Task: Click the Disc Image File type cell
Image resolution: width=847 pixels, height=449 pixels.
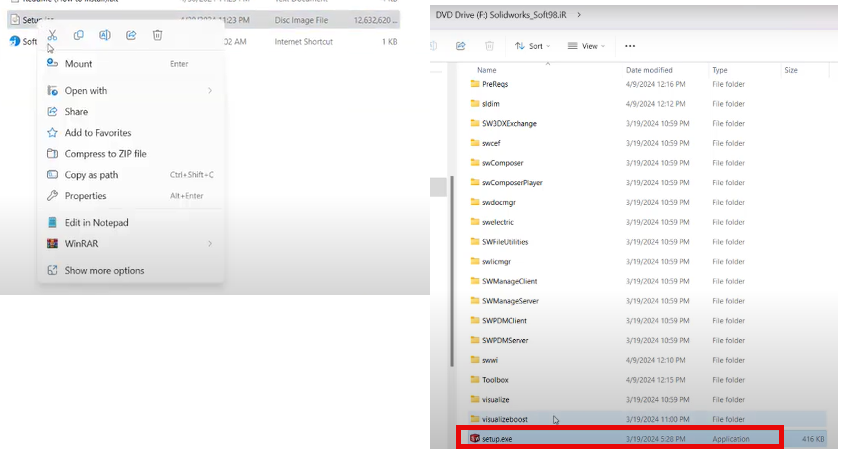Action: (301, 20)
